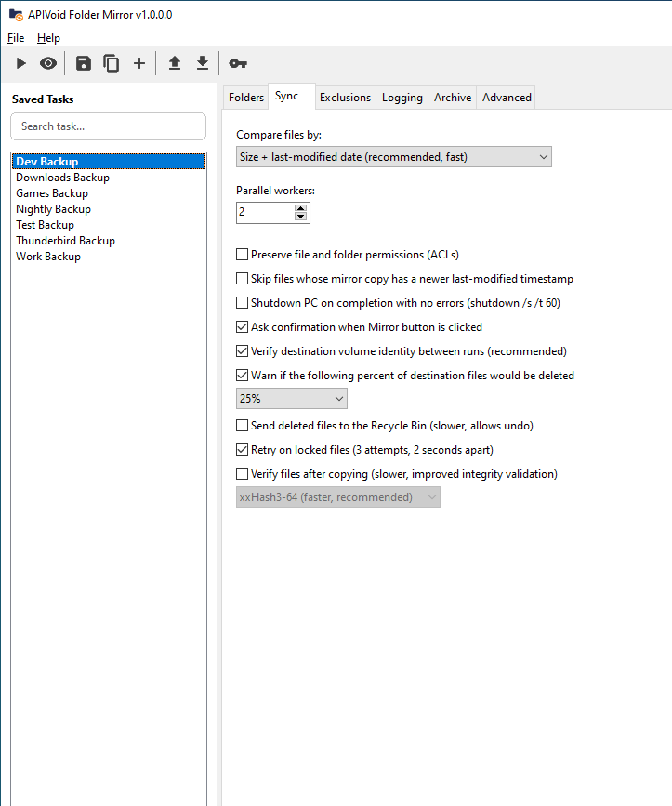Click the upload arrow toolbar icon

pos(175,63)
